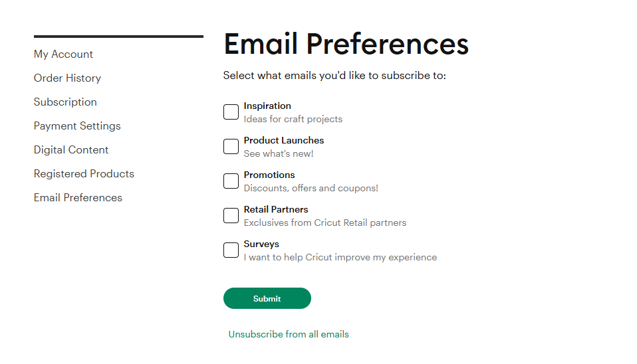Click the bold 'Promotions' label text
This screenshot has width=637, height=364.
click(x=269, y=175)
